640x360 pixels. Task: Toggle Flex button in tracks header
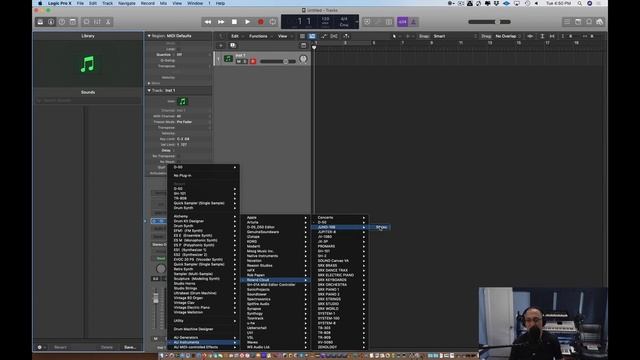coord(334,36)
